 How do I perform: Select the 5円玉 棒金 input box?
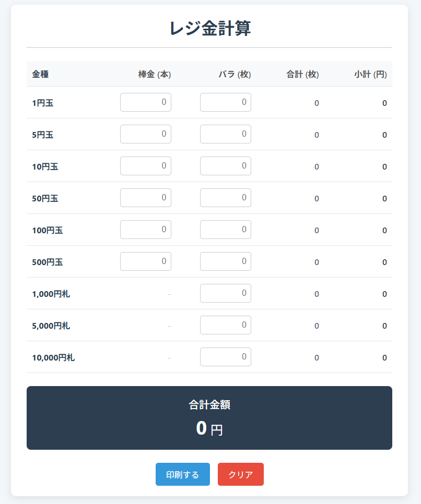click(146, 134)
